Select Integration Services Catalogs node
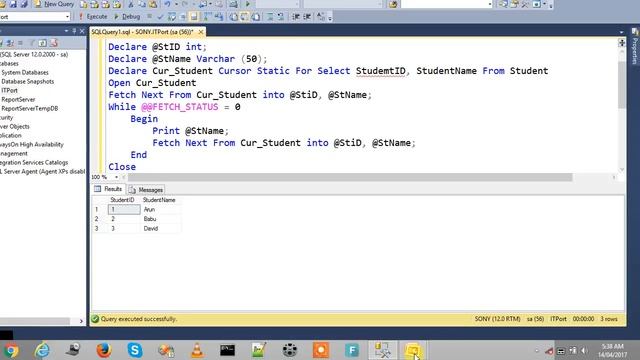The image size is (640, 360). 34,162
